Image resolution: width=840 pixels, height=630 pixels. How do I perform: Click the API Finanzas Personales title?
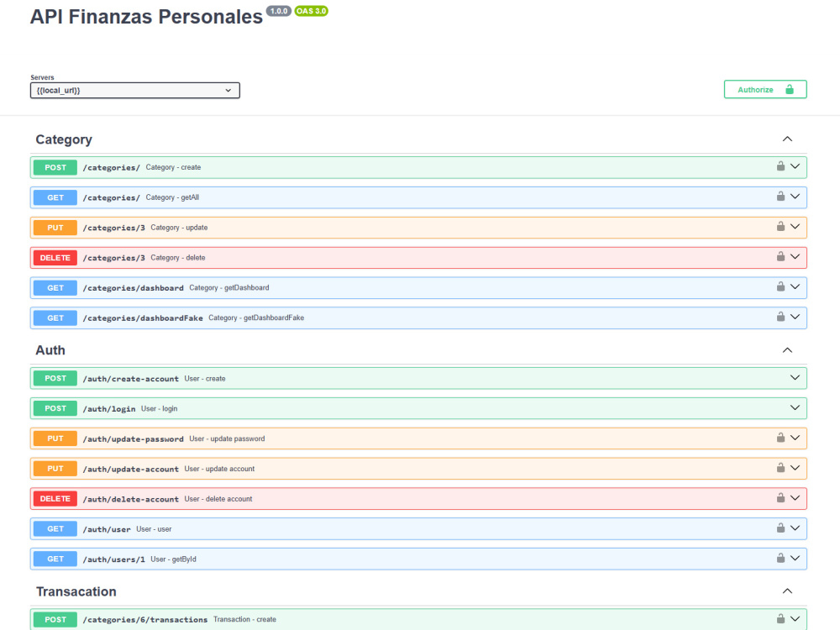[x=146, y=17]
